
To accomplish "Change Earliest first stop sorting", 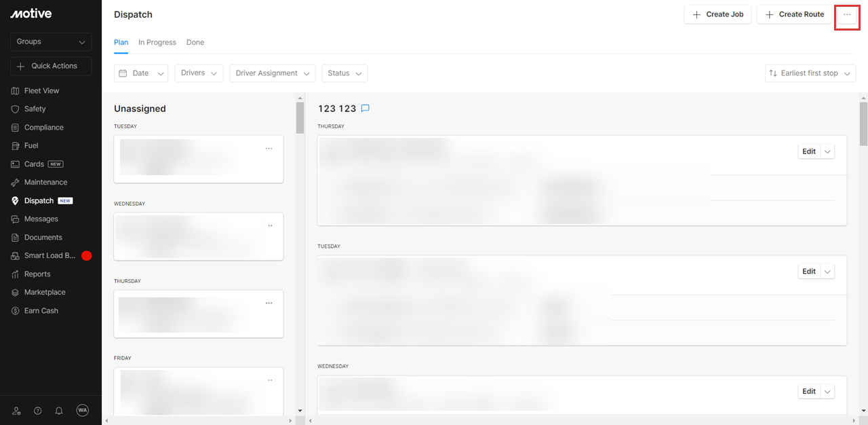I will point(810,73).
